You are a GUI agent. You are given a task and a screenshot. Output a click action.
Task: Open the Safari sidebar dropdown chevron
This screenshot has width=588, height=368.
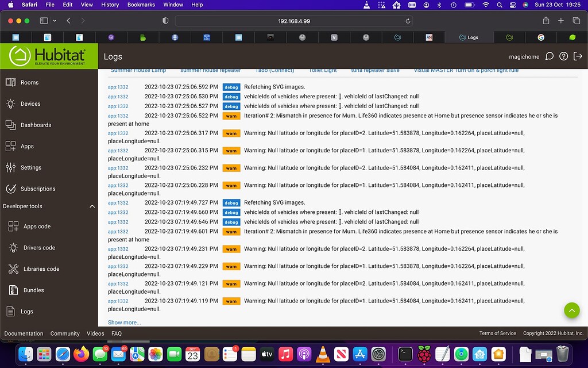point(53,20)
